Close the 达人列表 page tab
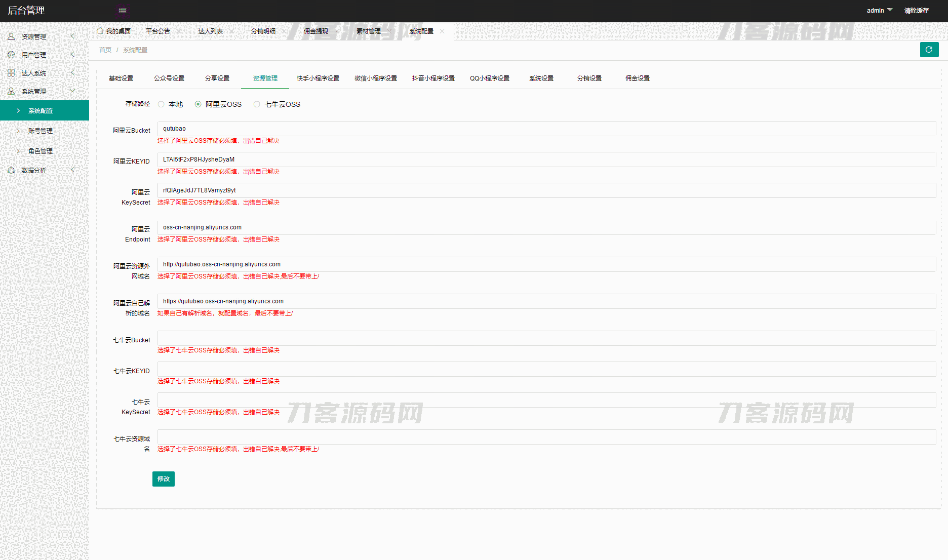This screenshot has width=948, height=560. coord(231,31)
